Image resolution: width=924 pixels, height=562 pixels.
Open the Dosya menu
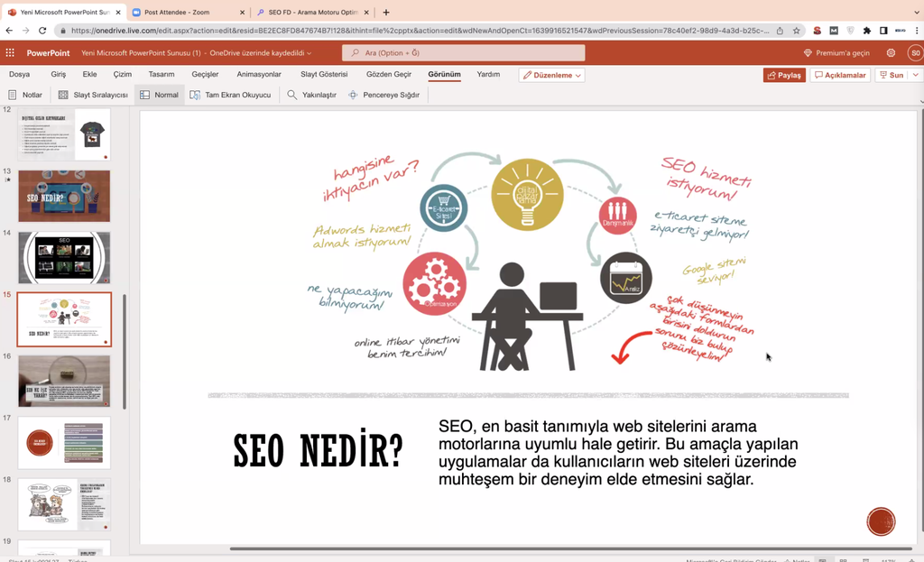(20, 74)
